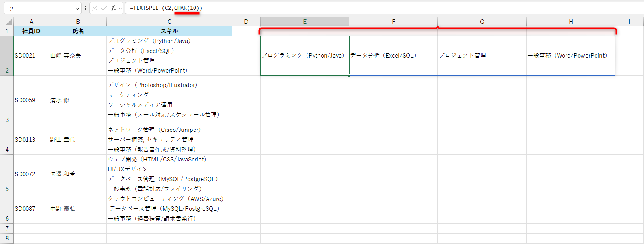Expand the formula bar function dropdown chevron
Viewport: 644px width, 244px height.
click(120, 8)
